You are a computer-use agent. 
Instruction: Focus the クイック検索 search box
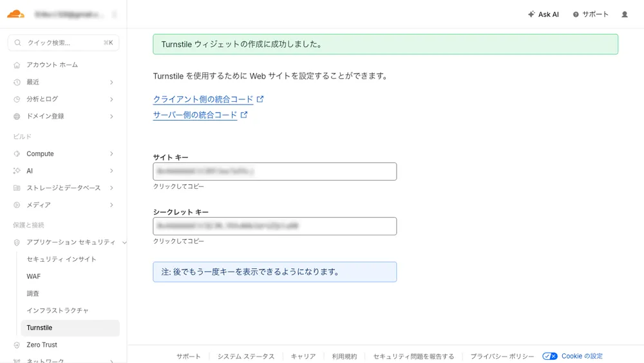tap(63, 43)
